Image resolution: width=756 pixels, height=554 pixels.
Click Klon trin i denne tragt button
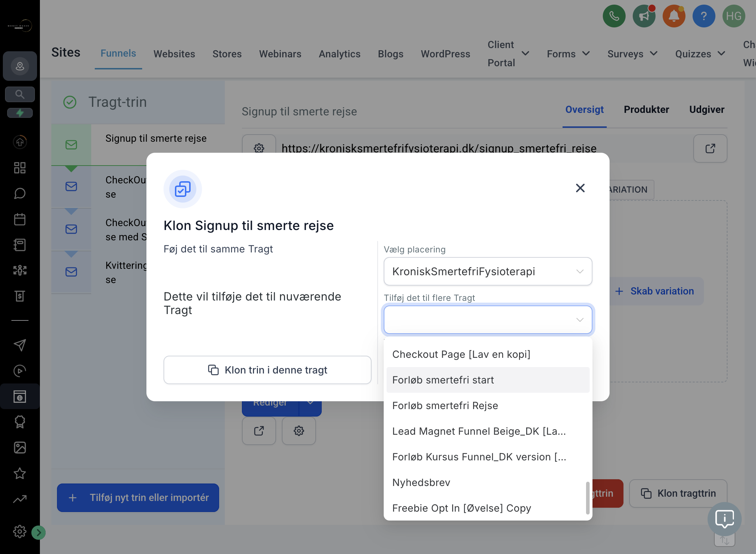(x=267, y=370)
